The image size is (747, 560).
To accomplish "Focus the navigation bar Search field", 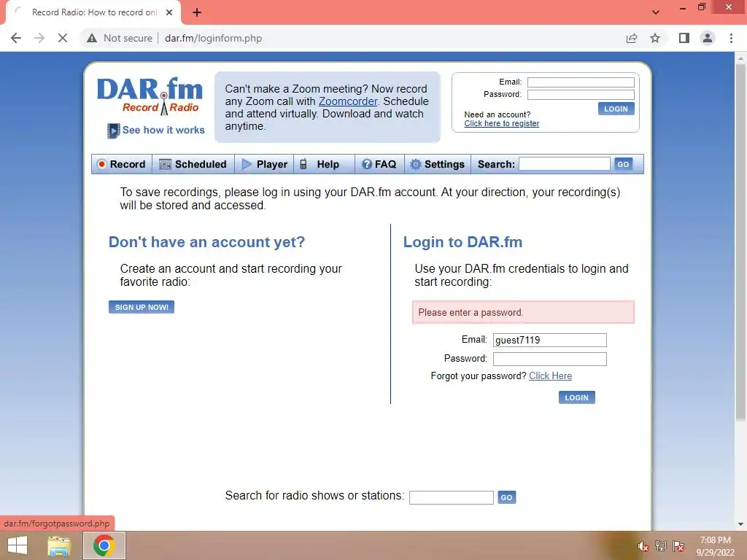I will [x=564, y=164].
